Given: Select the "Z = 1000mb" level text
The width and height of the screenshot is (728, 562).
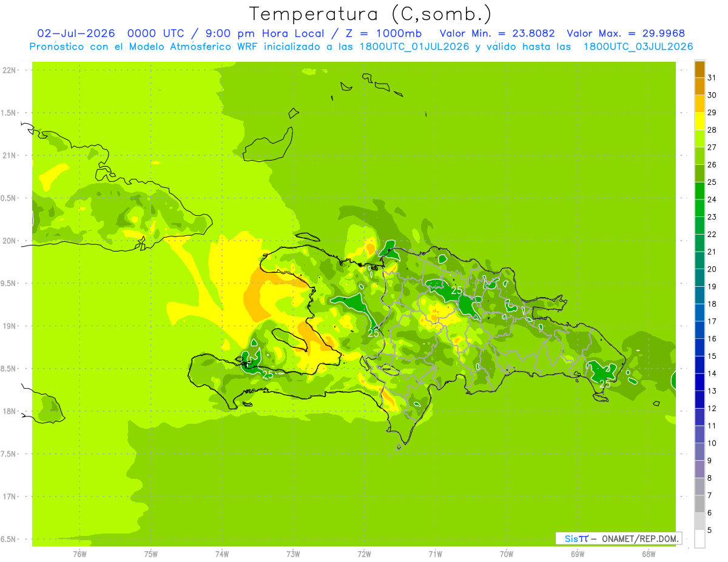Looking at the screenshot, I should pos(383,33).
